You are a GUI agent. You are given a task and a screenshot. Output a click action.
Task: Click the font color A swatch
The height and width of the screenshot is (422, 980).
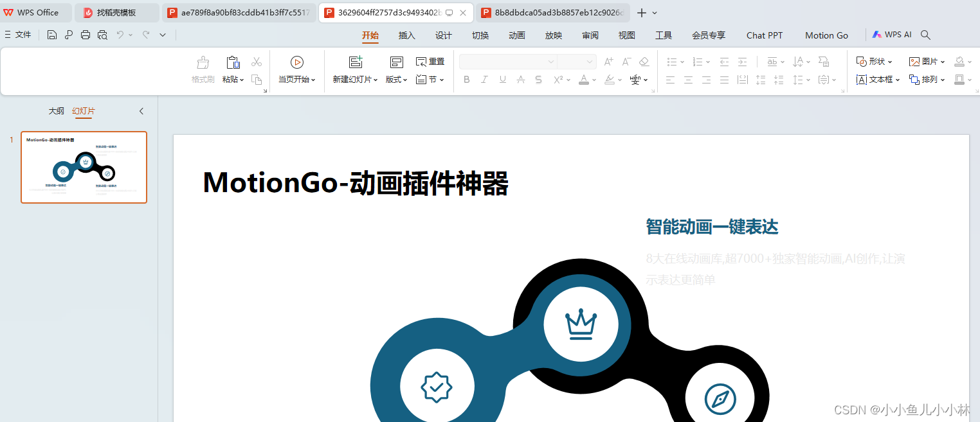point(583,80)
